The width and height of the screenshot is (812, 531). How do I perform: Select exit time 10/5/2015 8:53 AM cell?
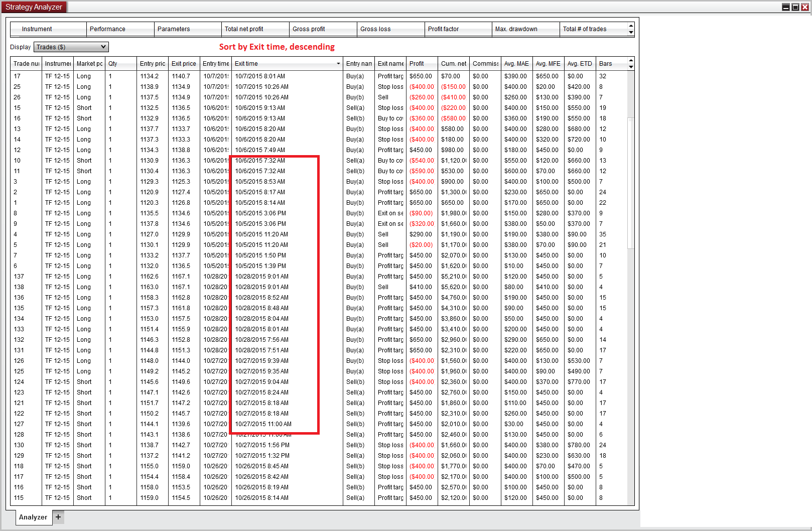point(287,182)
